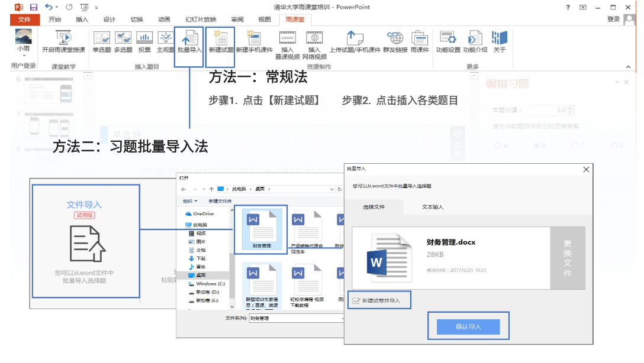Select Windows (C:) drive
Screen dimensions: 644x363
[207, 284]
